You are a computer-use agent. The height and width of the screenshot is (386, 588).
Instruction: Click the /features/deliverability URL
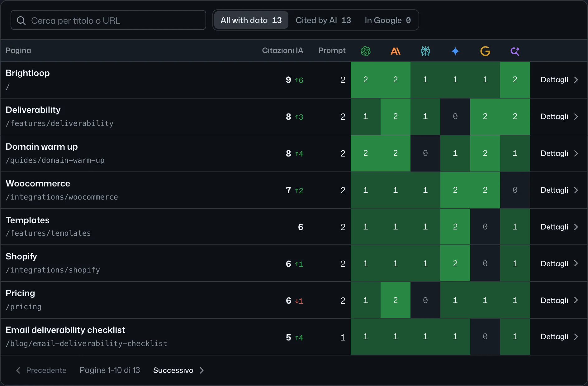pyautogui.click(x=59, y=123)
